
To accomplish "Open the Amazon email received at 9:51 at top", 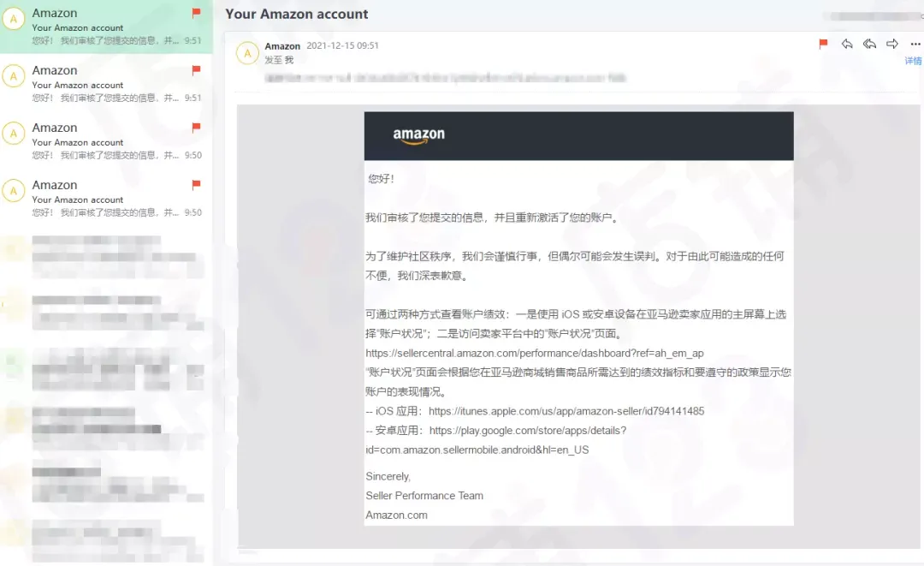I will tap(106, 27).
